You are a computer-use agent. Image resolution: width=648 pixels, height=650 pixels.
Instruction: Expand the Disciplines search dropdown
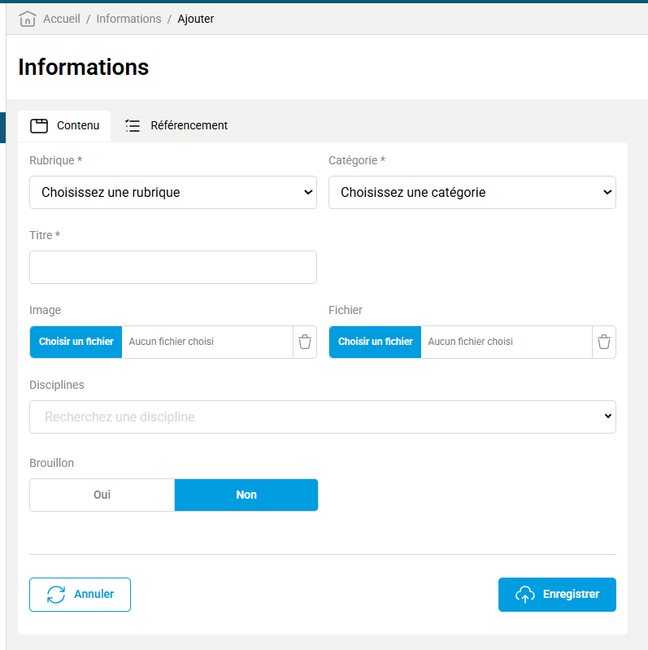pos(322,417)
